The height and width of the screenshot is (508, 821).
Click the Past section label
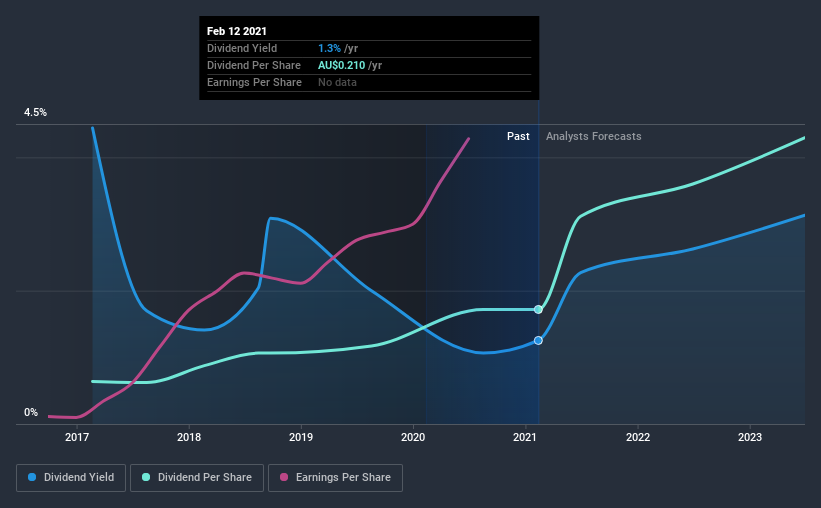[x=518, y=136]
